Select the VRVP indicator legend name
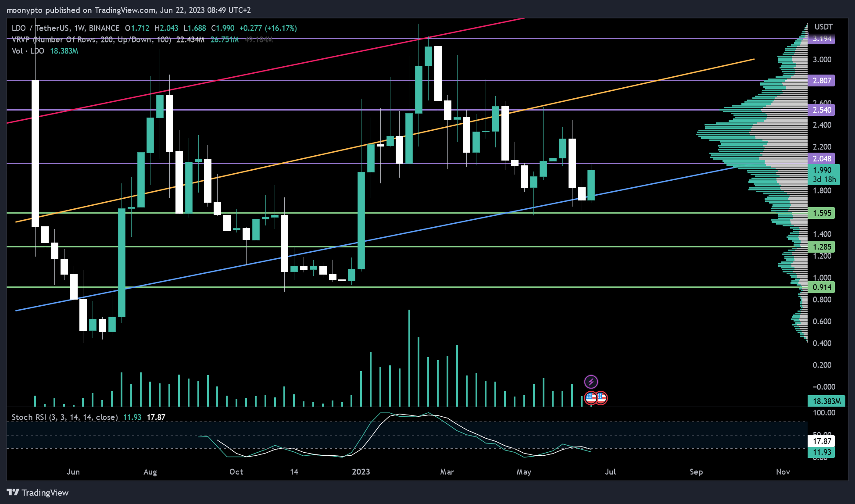Viewport: 855px width, 504px height. click(x=91, y=39)
